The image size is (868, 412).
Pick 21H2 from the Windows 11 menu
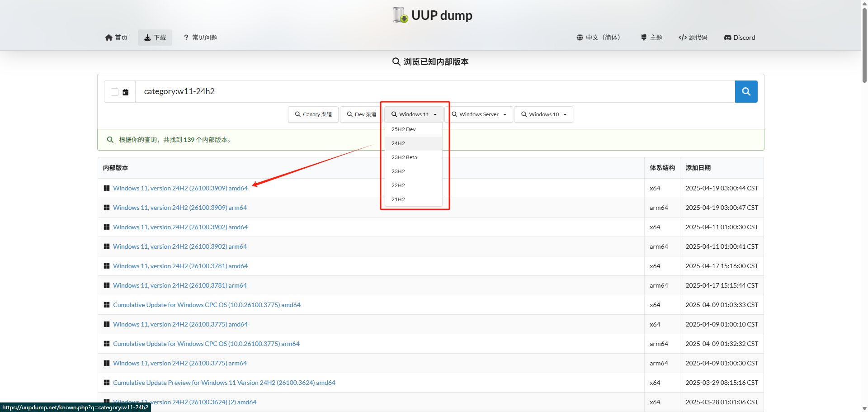pos(413,199)
